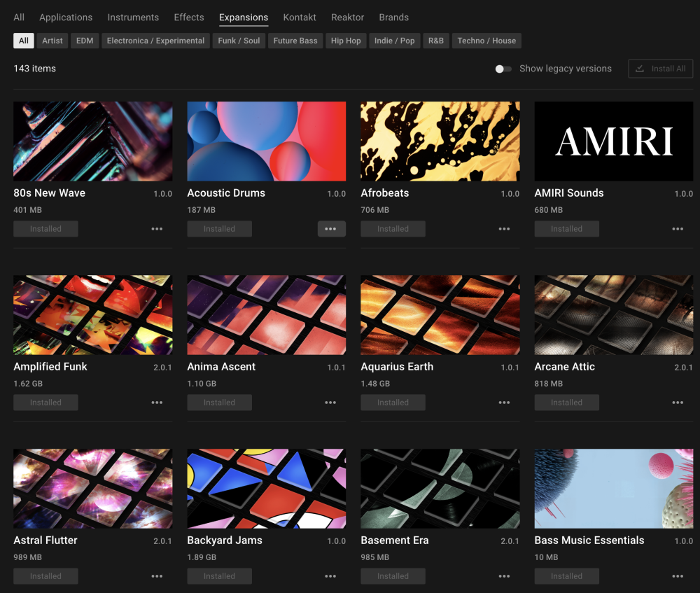Click the '143 items' count text

tap(35, 69)
